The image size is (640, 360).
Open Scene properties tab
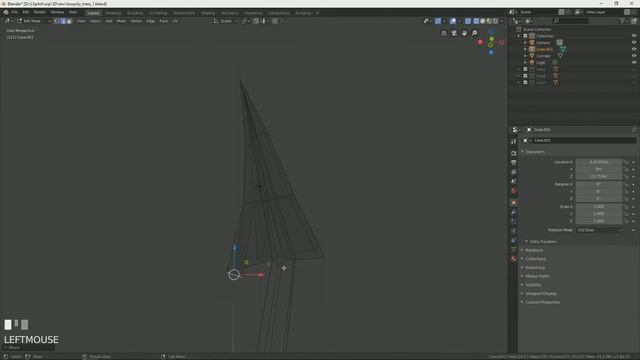(x=513, y=182)
